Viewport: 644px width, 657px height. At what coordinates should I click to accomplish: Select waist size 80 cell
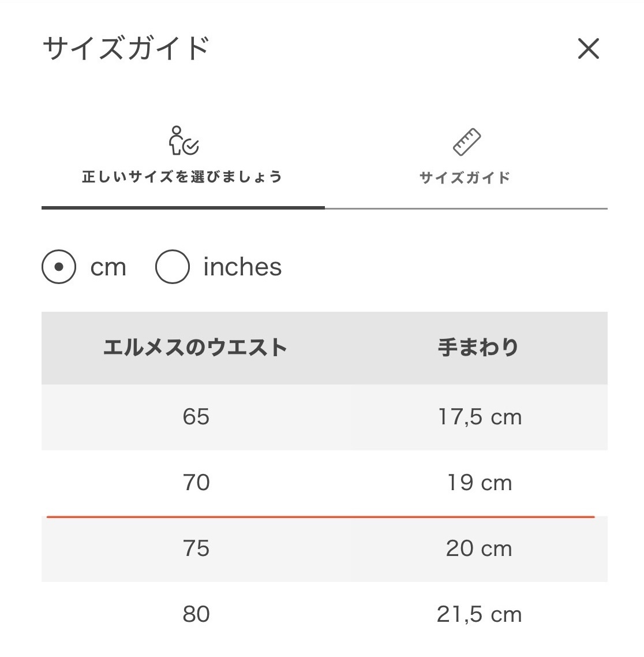click(196, 614)
